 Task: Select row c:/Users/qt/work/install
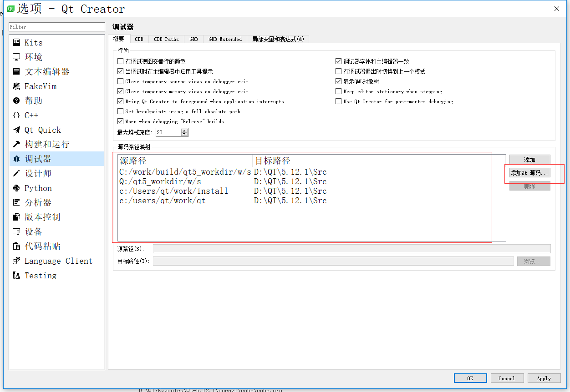point(311,191)
